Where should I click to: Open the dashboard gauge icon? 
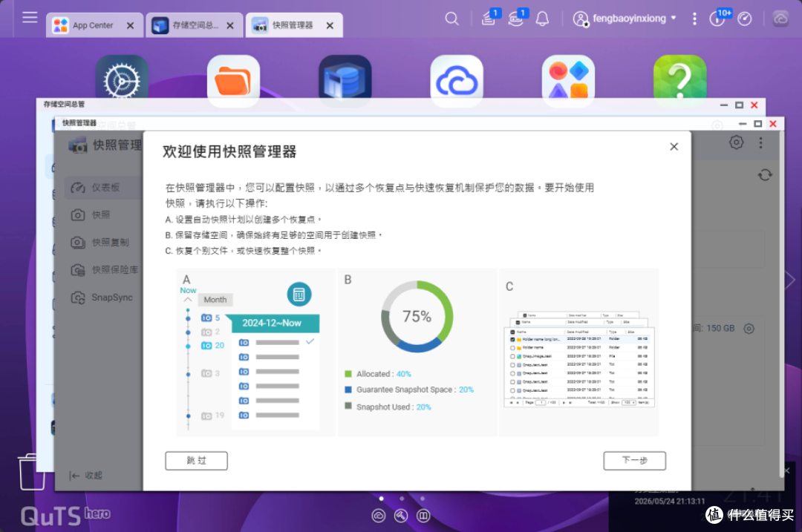click(744, 19)
